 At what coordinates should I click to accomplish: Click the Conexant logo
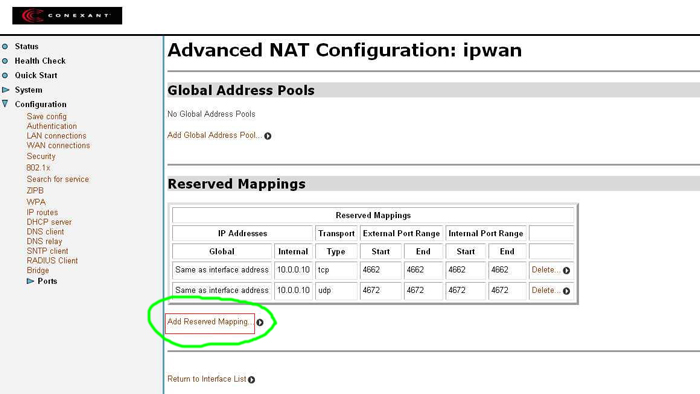click(x=67, y=16)
